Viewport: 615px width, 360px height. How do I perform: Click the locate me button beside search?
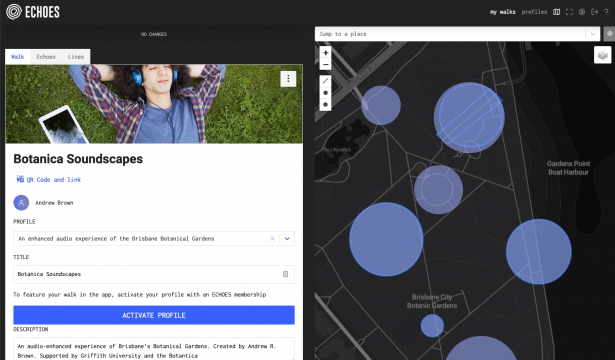pyautogui.click(x=609, y=34)
